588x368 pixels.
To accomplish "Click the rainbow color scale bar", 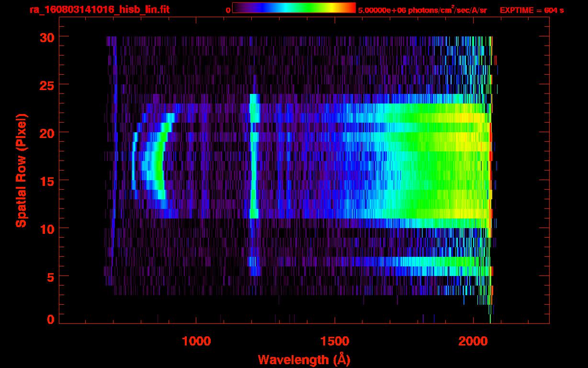I will pos(294,8).
